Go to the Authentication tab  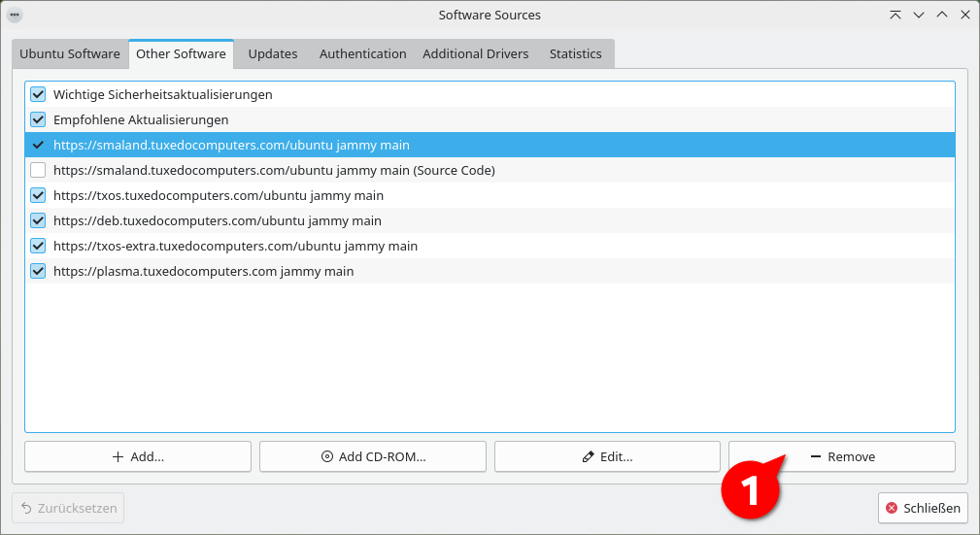[362, 53]
